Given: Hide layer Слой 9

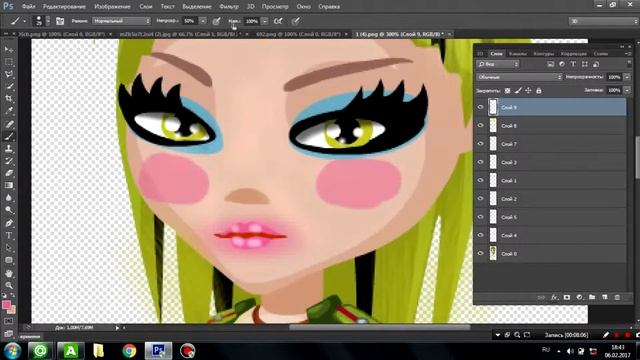Looking at the screenshot, I should point(480,107).
